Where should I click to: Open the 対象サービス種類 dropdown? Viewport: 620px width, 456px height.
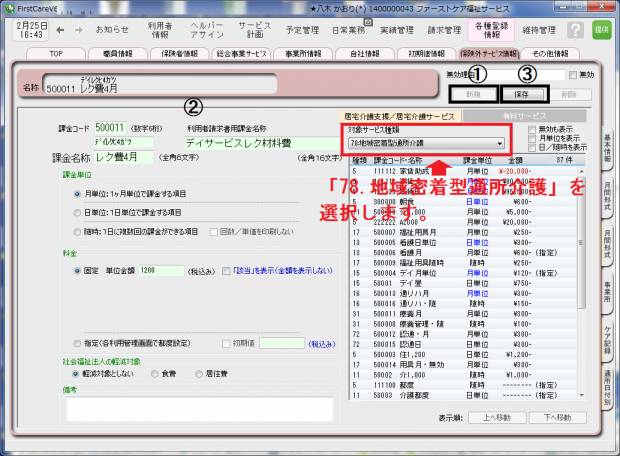pos(443,143)
